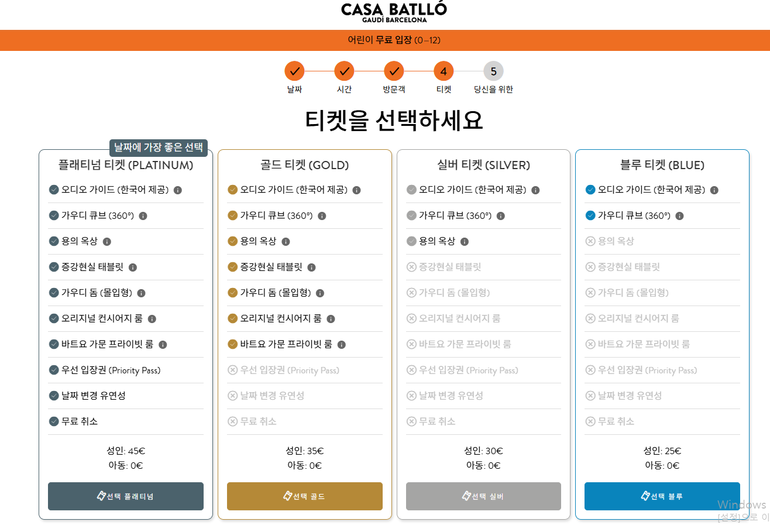Click info icon for Silver 용의 옥상
The height and width of the screenshot is (532, 770).
tap(465, 242)
